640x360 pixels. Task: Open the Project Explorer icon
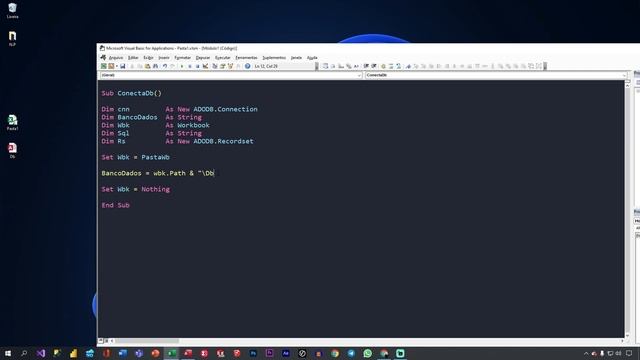(x=215, y=66)
